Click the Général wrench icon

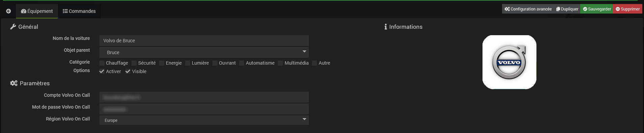point(13,27)
